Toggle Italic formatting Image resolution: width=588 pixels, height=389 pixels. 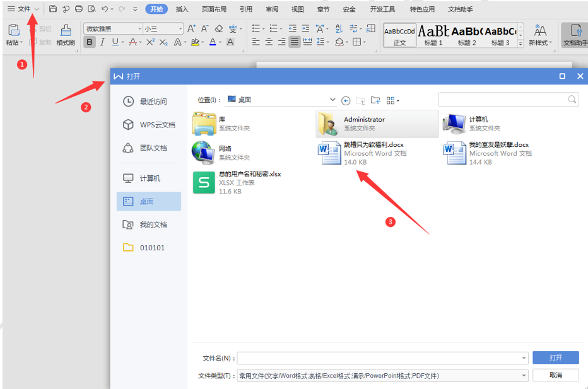(x=102, y=42)
